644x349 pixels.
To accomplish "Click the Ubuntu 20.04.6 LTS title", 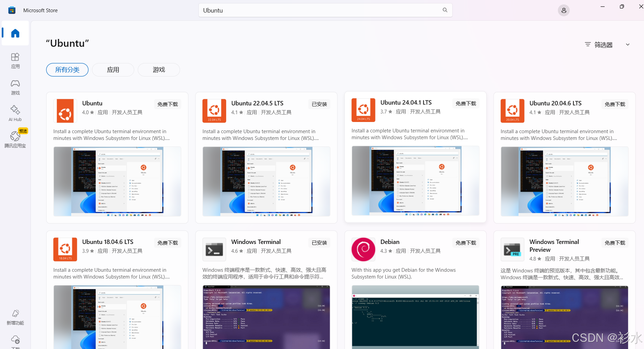I will [555, 103].
